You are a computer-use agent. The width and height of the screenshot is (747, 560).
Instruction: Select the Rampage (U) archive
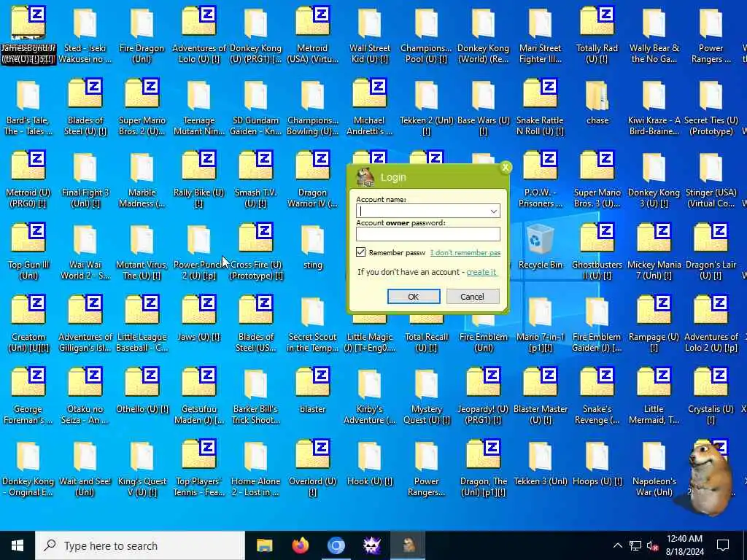[654, 323]
